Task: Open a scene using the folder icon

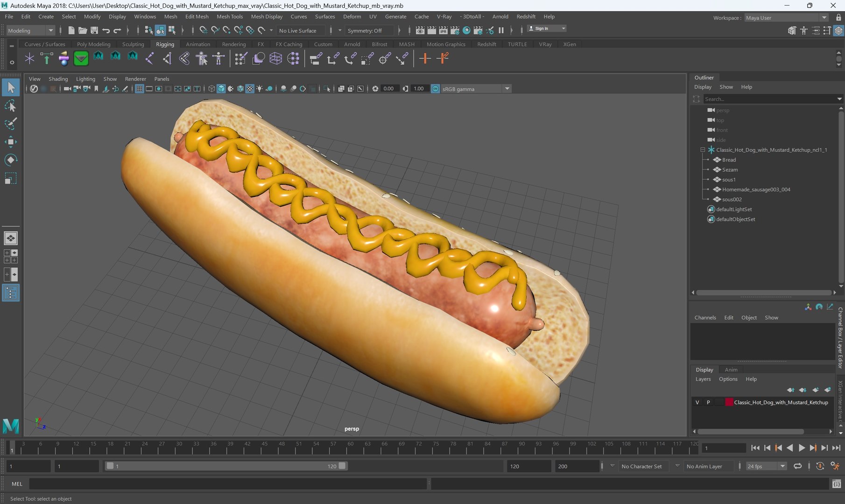Action: pos(83,30)
